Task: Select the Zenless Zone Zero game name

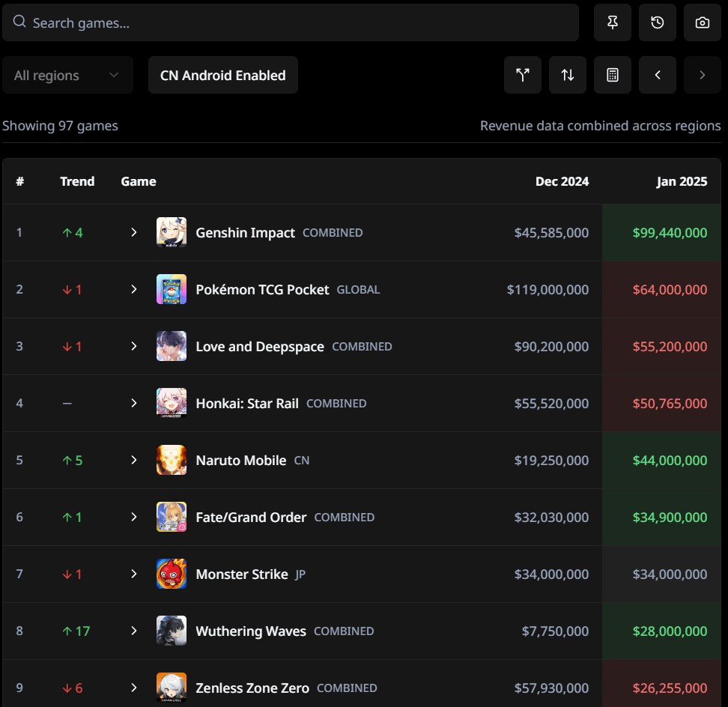Action: (x=252, y=688)
